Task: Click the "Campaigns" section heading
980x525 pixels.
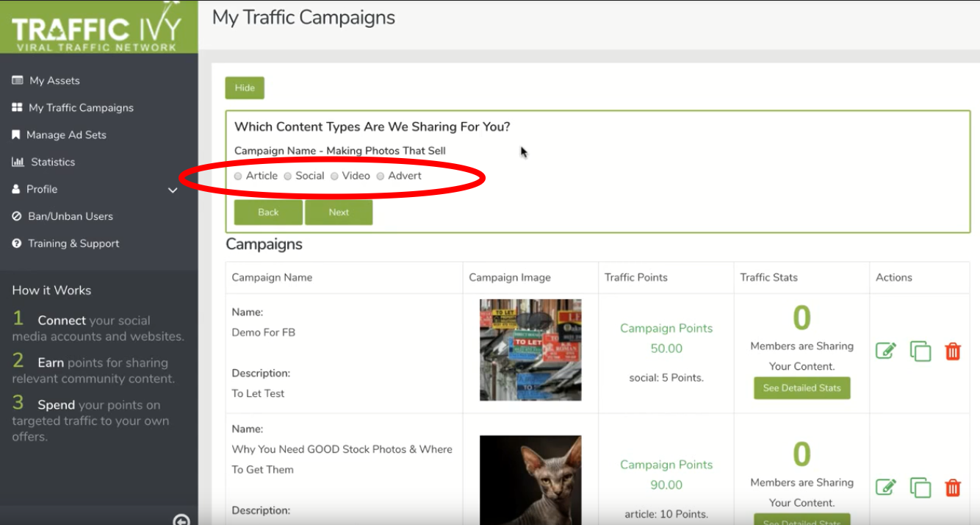Action: pos(264,244)
